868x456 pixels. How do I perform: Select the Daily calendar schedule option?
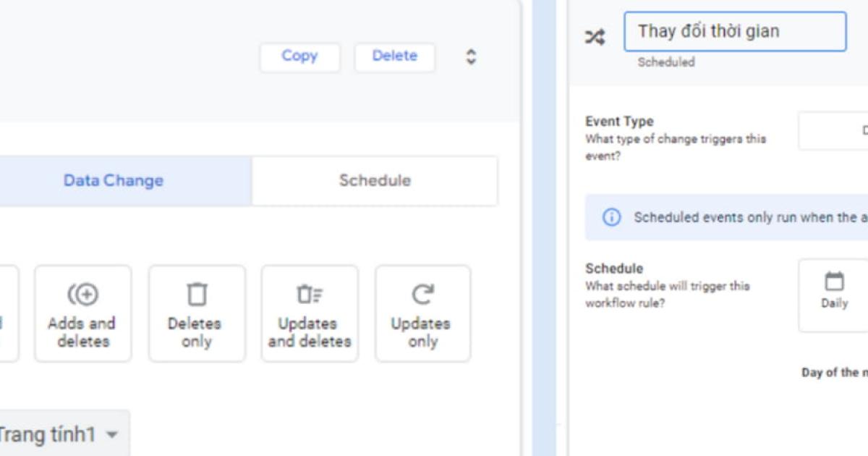point(834,291)
